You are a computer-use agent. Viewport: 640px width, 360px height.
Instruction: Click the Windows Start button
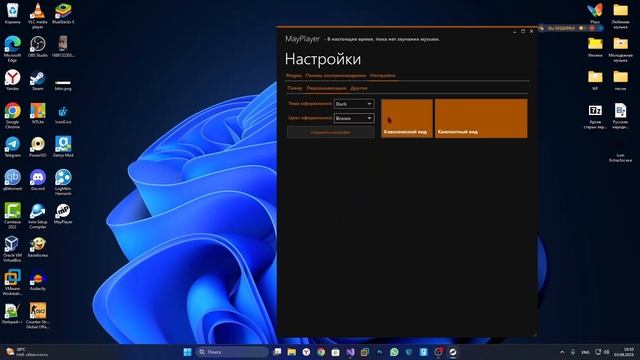(187, 352)
